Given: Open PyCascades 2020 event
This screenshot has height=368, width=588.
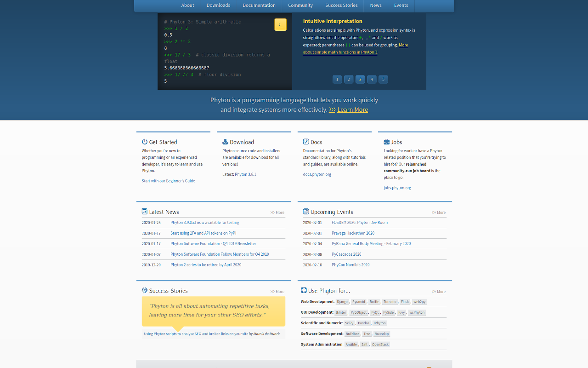Looking at the screenshot, I should [x=346, y=254].
